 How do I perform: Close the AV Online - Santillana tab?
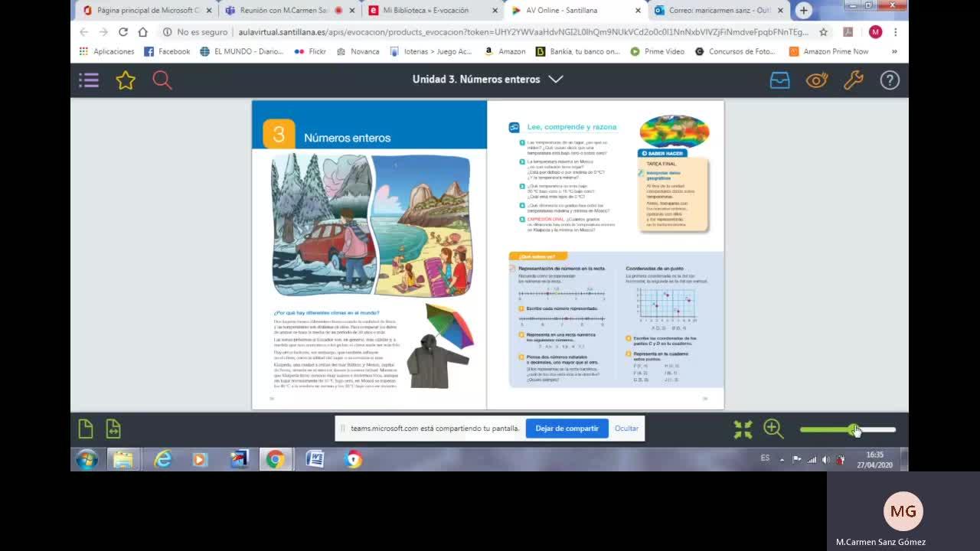638,11
